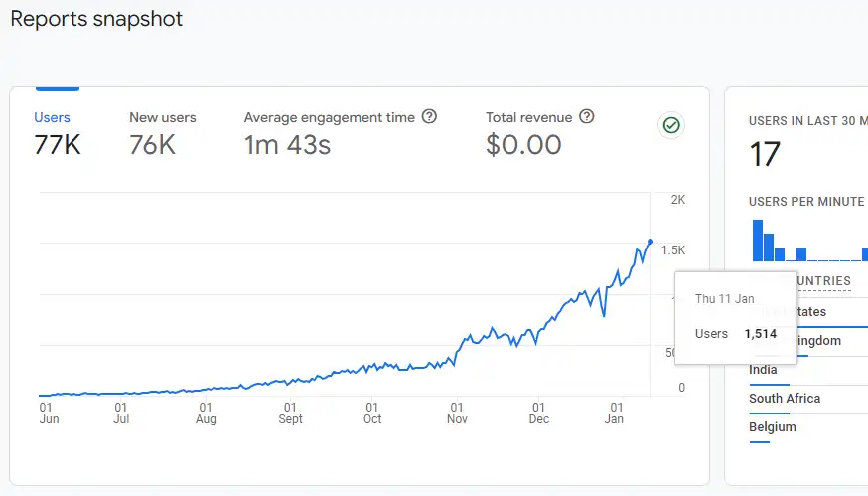
Task: Click the 17 users count in realtime card
Action: [765, 155]
